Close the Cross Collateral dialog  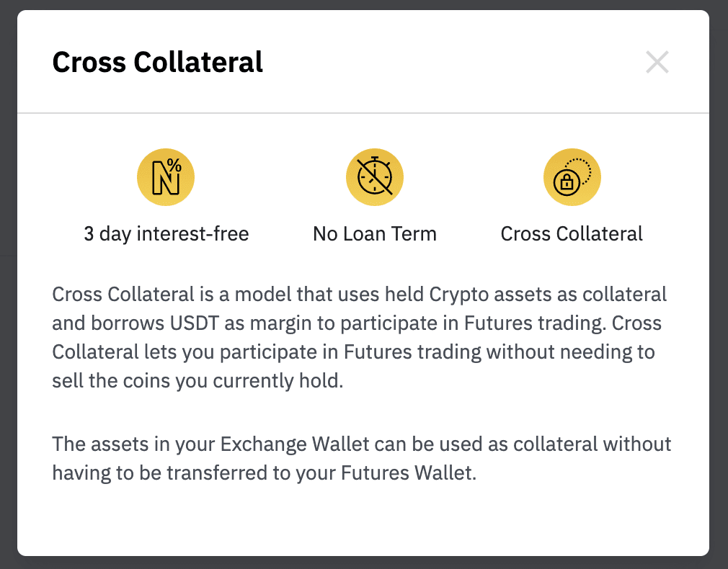(657, 62)
